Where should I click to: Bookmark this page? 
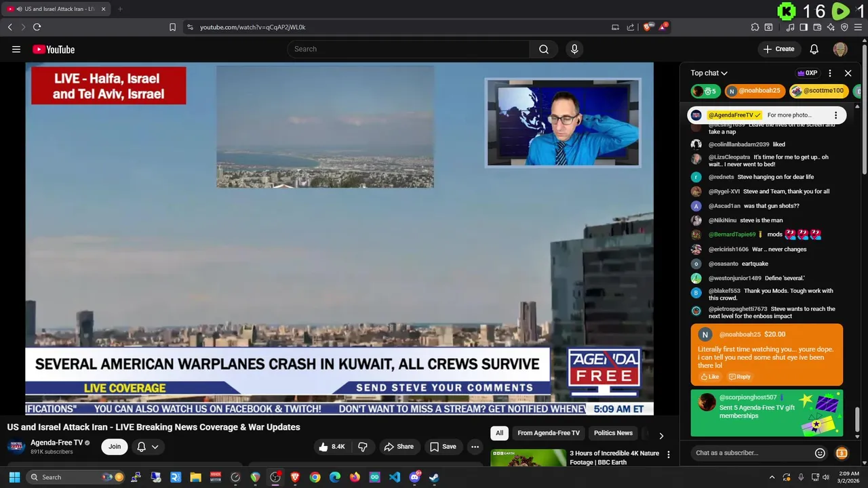coord(172,27)
